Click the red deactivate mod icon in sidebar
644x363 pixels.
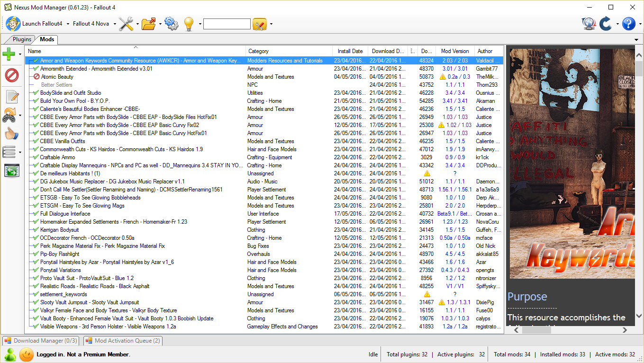click(x=11, y=75)
